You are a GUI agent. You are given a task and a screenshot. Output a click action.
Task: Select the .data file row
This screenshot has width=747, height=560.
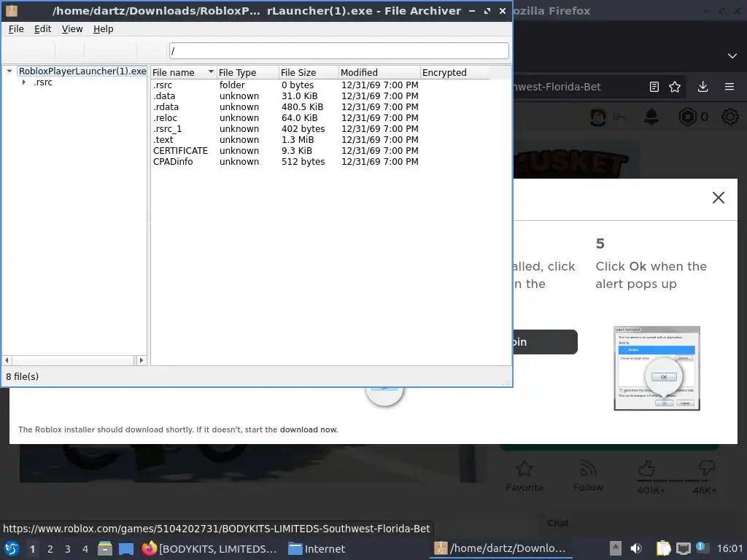coord(320,96)
